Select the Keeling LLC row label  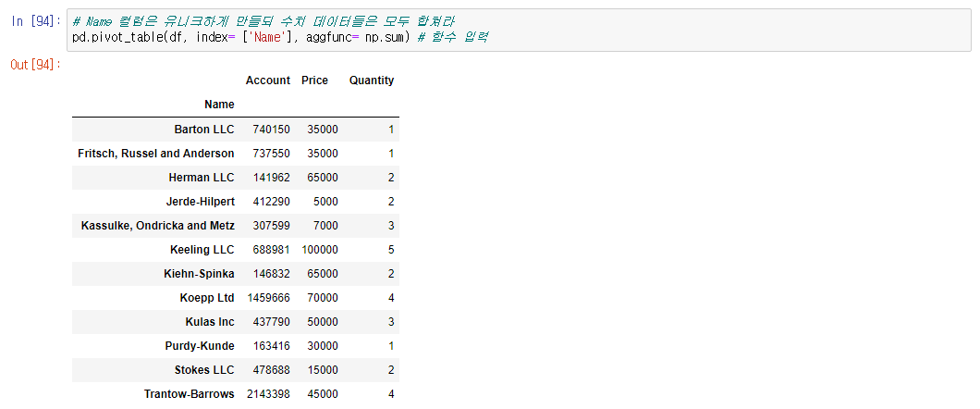click(202, 250)
